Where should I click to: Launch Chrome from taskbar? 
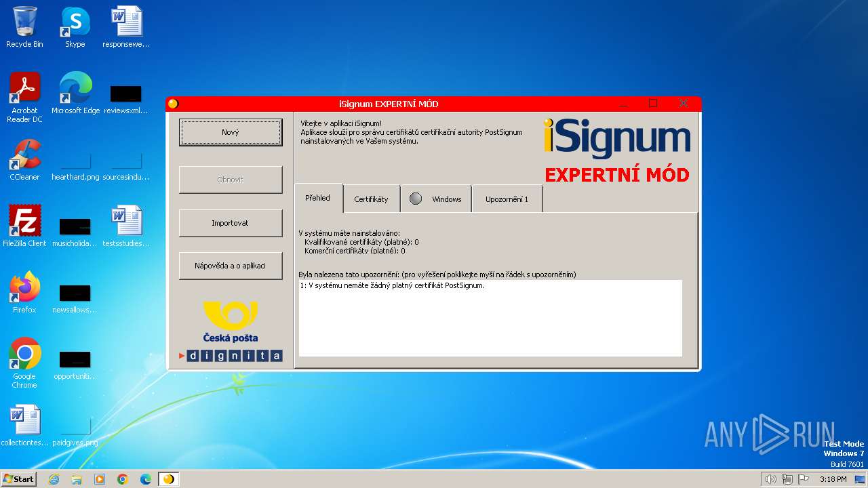tap(123, 479)
